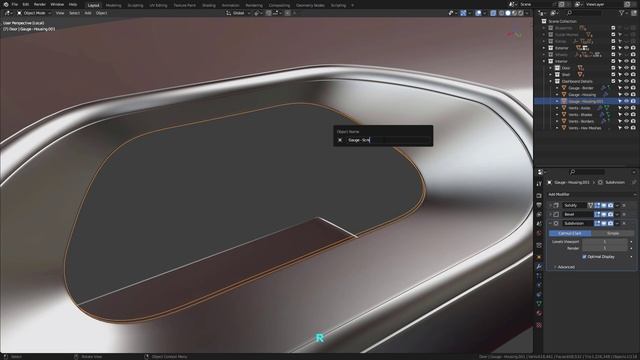Remove the Bevel modifier with X
This screenshot has width=640, height=360.
point(624,214)
